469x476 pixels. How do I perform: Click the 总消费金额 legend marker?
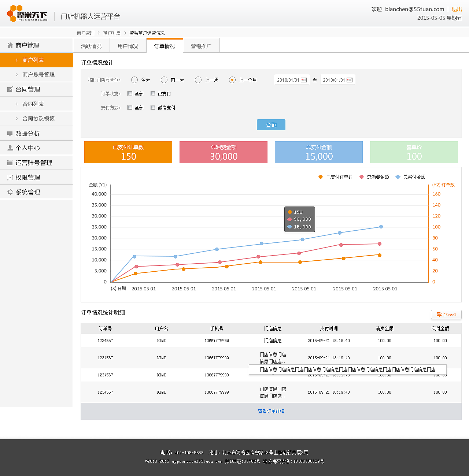pos(362,177)
